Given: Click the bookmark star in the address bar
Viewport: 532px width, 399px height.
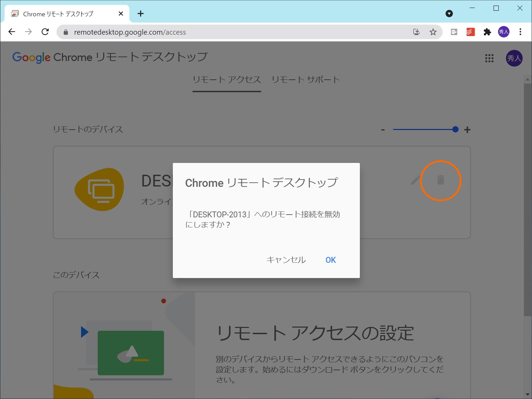Looking at the screenshot, I should click(433, 32).
